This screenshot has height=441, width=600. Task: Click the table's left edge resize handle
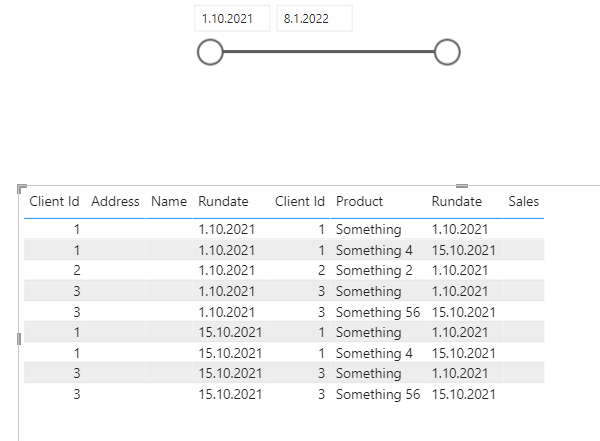pos(19,339)
